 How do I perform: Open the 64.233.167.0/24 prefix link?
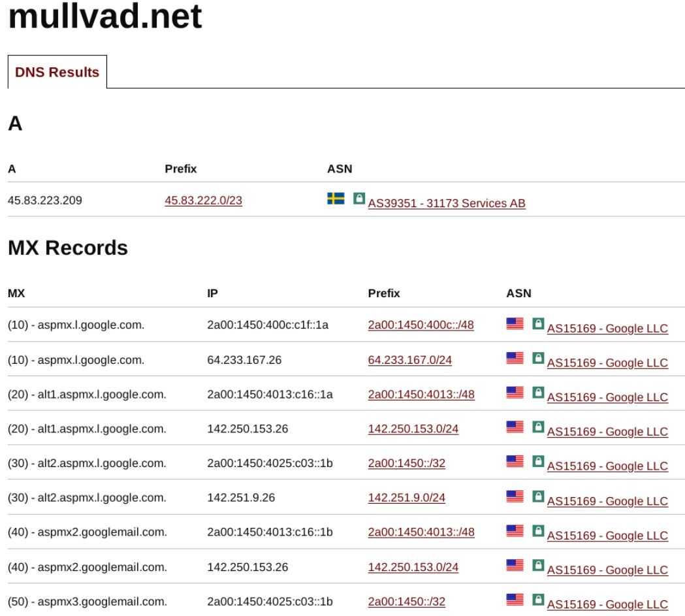[x=409, y=359]
